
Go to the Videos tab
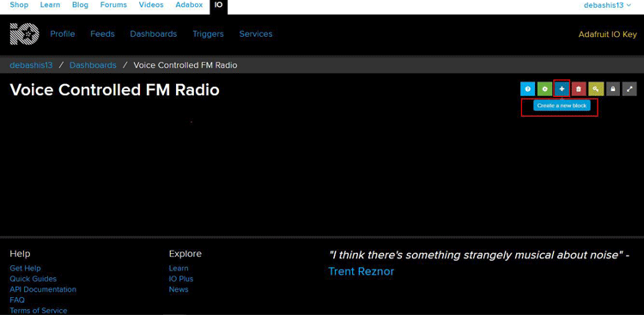(151, 5)
